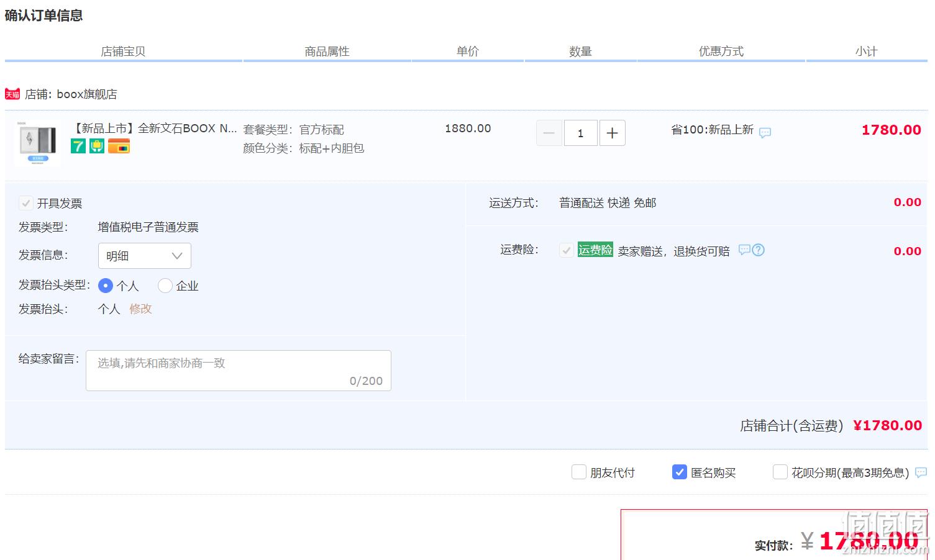Screen dimensions: 935x560
Task: Open the chat bubble next to 省100:新品上新
Action: tap(765, 132)
